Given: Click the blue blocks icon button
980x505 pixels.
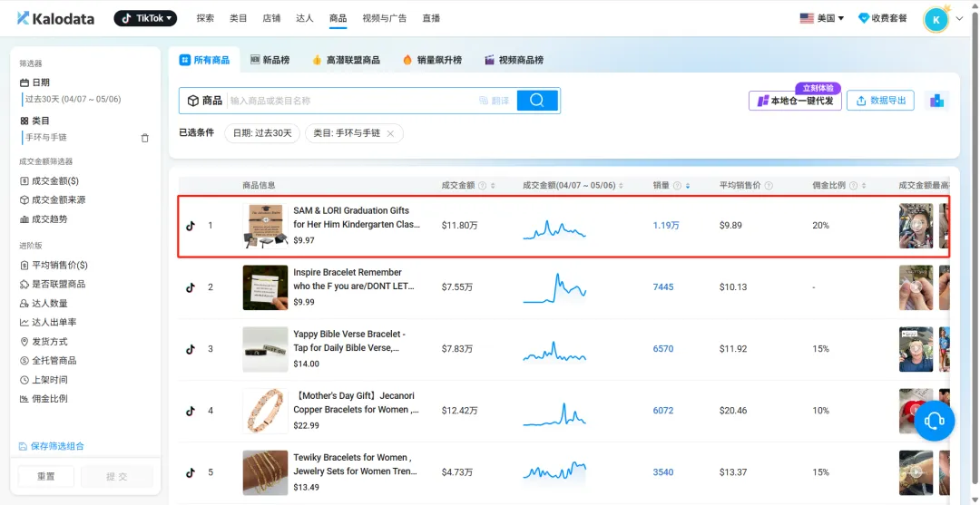Looking at the screenshot, I should coord(936,101).
